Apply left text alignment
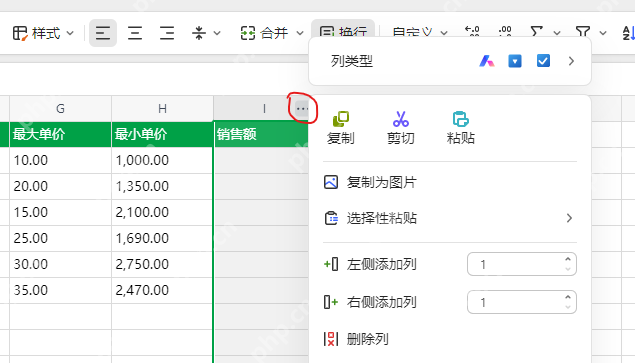The image size is (635, 363). (103, 33)
